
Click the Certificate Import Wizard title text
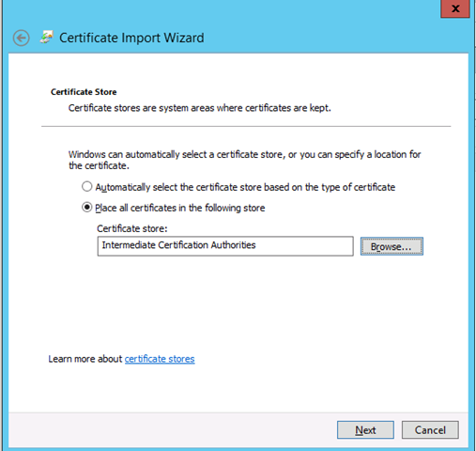[131, 38]
